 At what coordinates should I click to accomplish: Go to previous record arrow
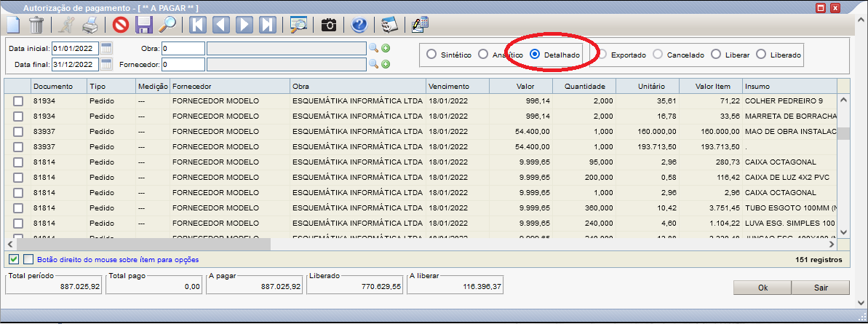point(221,25)
